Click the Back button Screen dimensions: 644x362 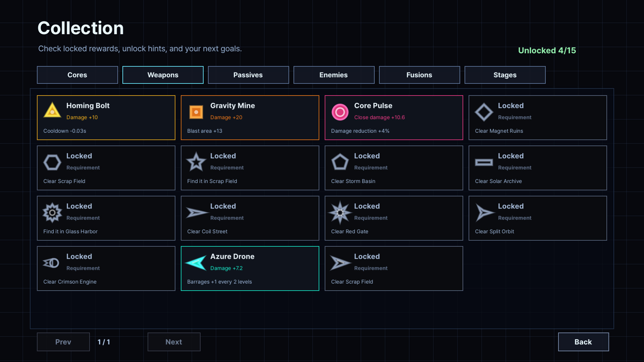click(584, 342)
